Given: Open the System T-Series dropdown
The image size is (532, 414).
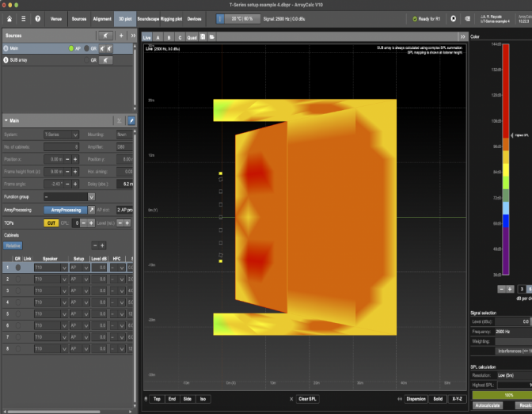Looking at the screenshot, I should point(61,135).
